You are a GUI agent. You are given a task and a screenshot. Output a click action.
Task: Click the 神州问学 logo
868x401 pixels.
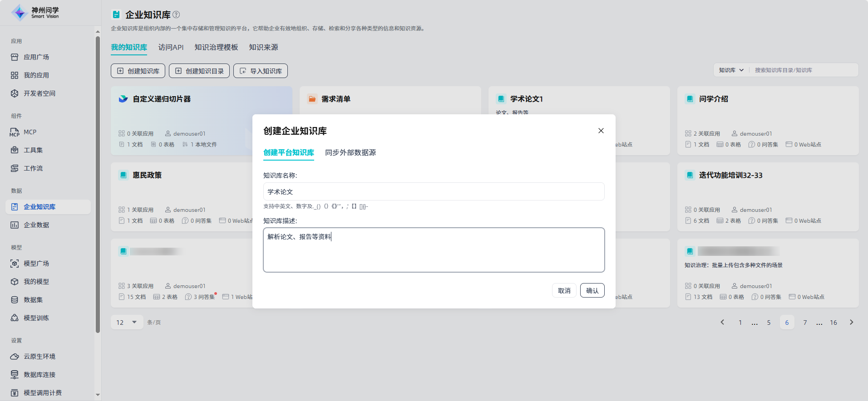(35, 13)
